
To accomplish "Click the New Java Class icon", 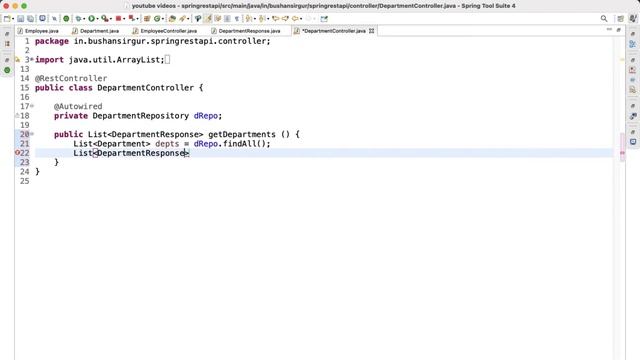I will pyautogui.click(x=157, y=18).
